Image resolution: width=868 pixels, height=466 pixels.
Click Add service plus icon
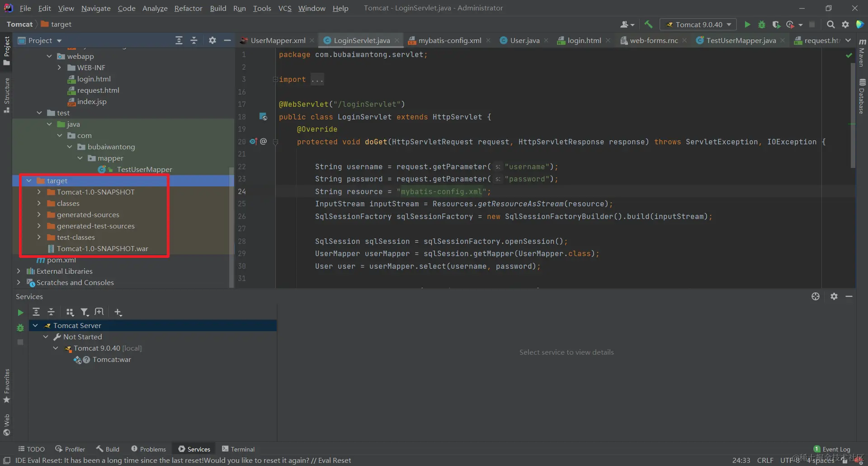click(x=118, y=312)
